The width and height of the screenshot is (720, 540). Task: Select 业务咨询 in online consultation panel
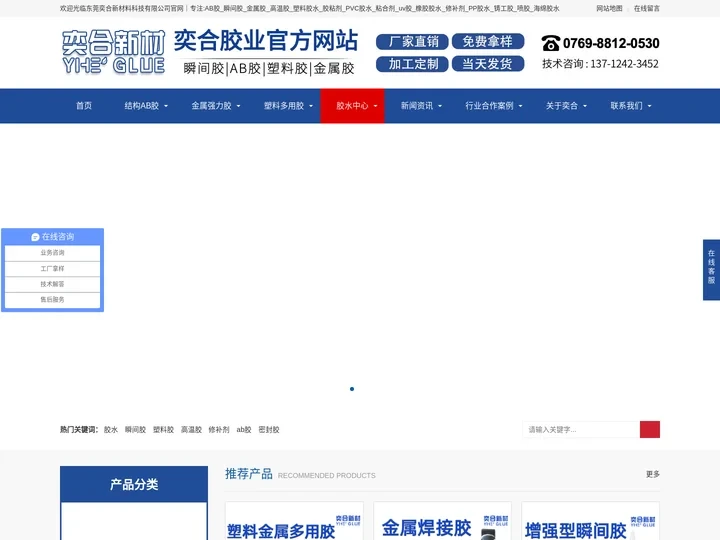pos(52,253)
